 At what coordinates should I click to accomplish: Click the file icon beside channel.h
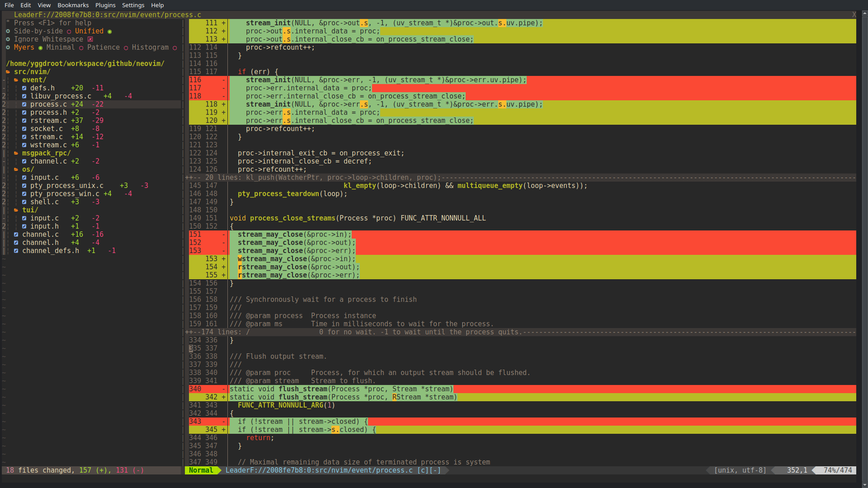(x=16, y=243)
